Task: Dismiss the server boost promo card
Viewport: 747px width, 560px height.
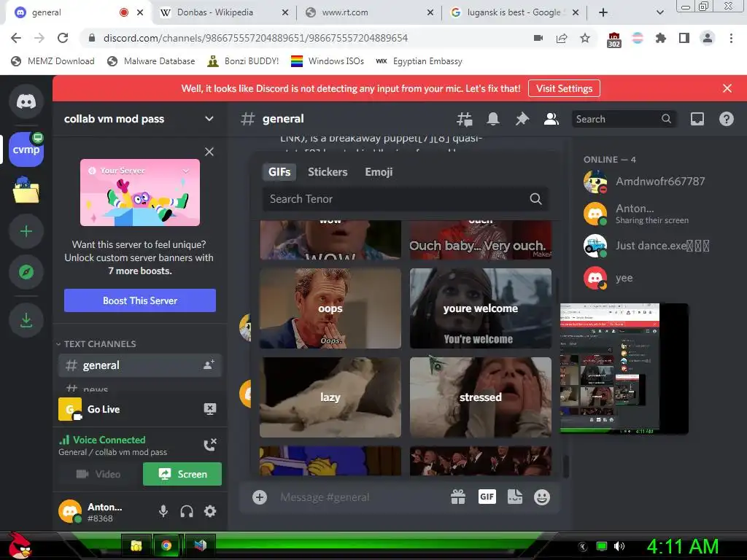Action: pyautogui.click(x=209, y=152)
